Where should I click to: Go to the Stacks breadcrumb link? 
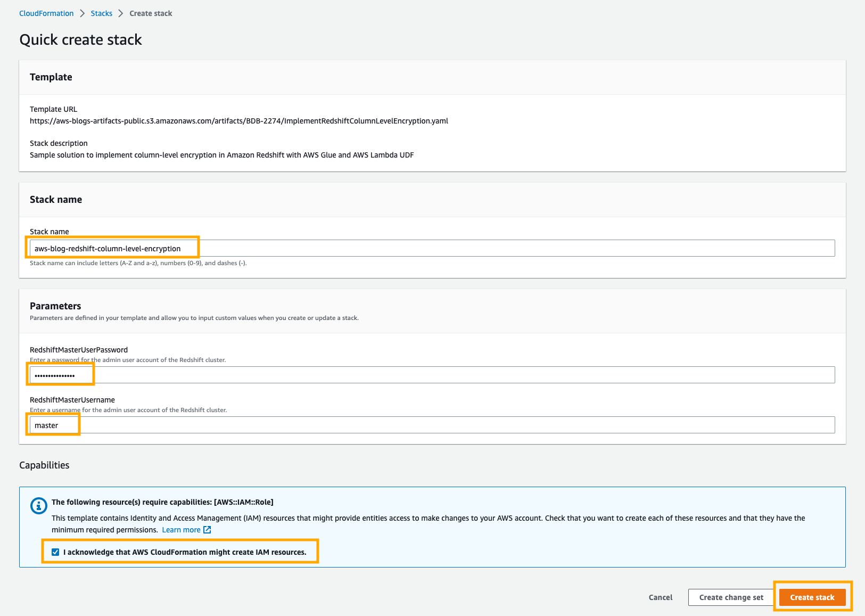pyautogui.click(x=102, y=13)
